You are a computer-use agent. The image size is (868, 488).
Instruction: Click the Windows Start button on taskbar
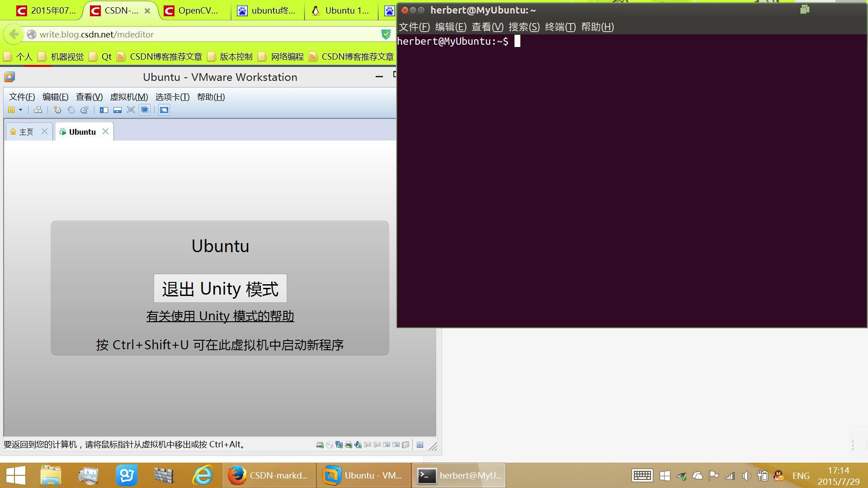click(15, 475)
